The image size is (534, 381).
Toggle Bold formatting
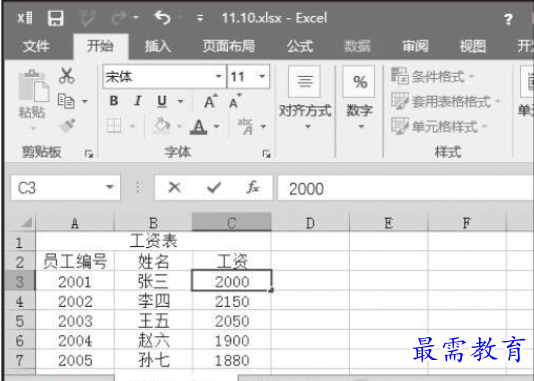[x=114, y=101]
